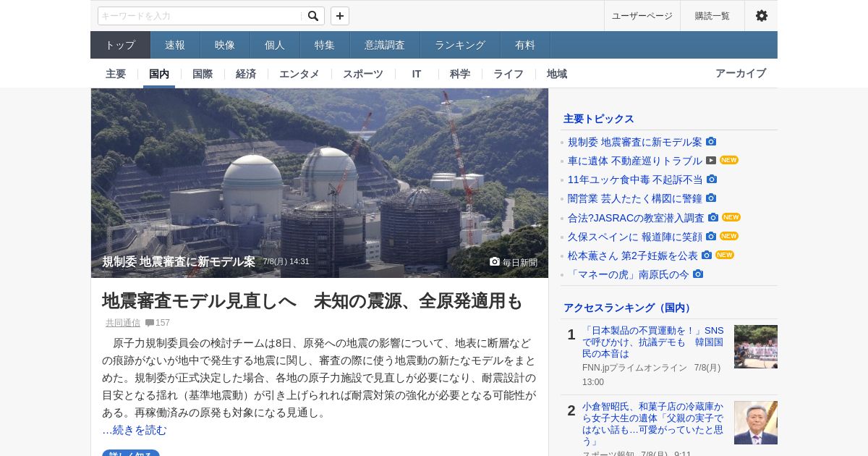Open ranking 2 article 小倉智昭氏
This screenshot has height=456, width=868.
tap(653, 423)
